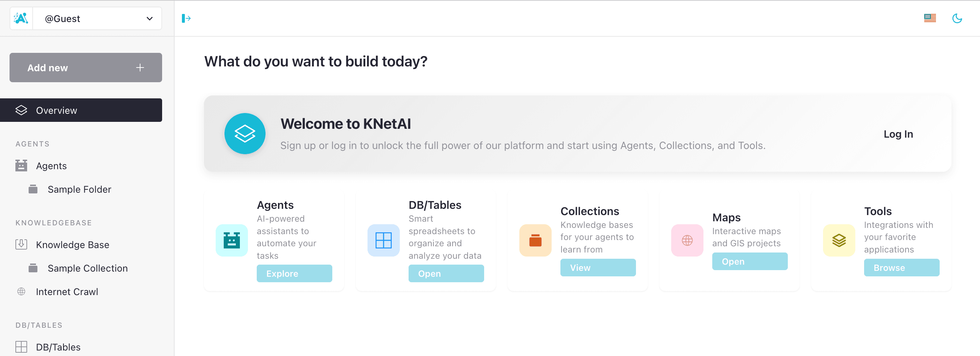Click the orange Collections card icon

[x=535, y=240]
